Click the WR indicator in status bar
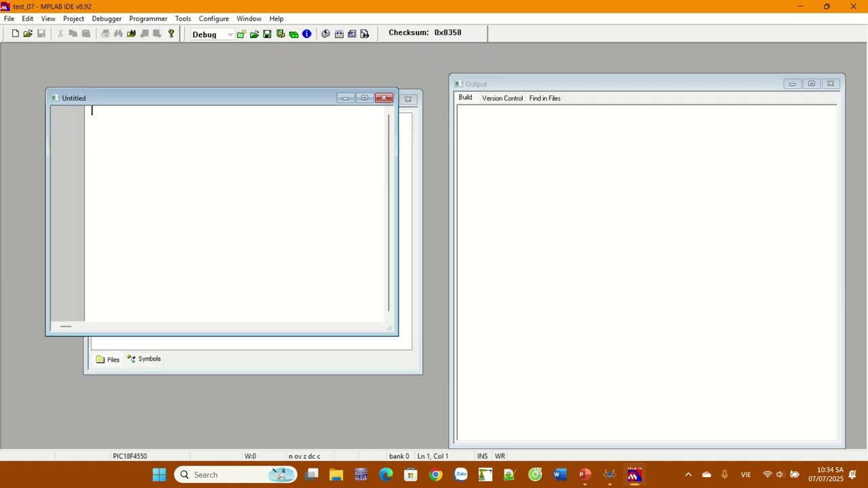 (500, 456)
